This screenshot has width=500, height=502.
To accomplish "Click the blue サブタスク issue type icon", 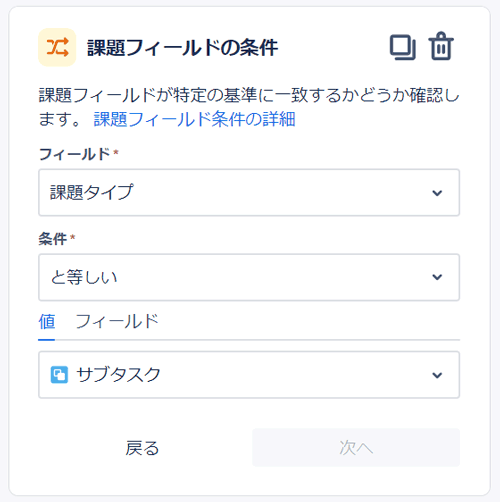I will (x=59, y=375).
